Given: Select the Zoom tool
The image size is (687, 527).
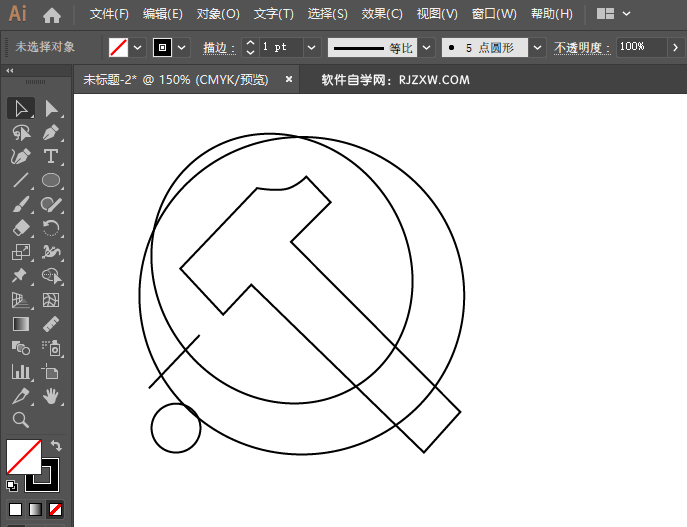Looking at the screenshot, I should 21,420.
